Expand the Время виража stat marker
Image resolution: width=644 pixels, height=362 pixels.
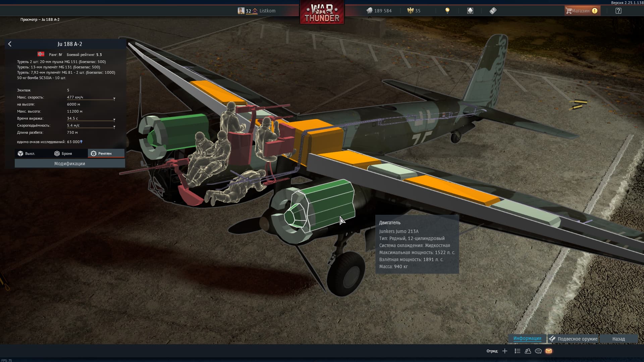click(114, 120)
